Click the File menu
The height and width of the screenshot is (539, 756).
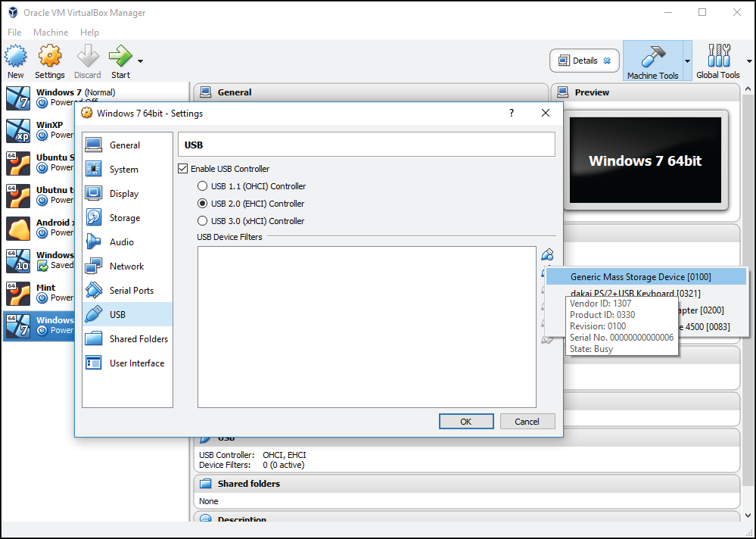click(14, 32)
